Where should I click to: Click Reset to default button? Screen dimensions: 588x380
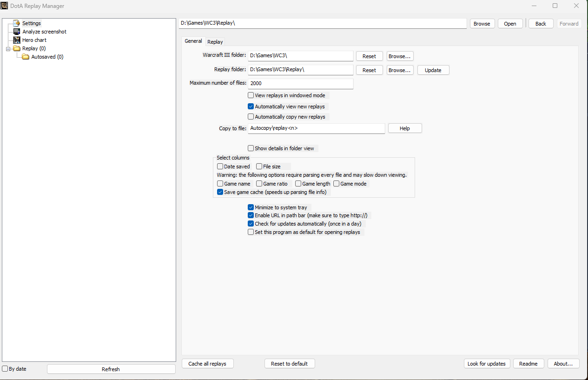coord(290,364)
